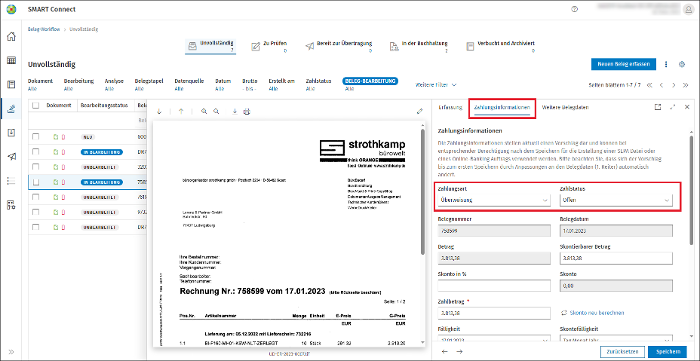Open the Zahlstatus dropdown in payment panel

coord(616,200)
